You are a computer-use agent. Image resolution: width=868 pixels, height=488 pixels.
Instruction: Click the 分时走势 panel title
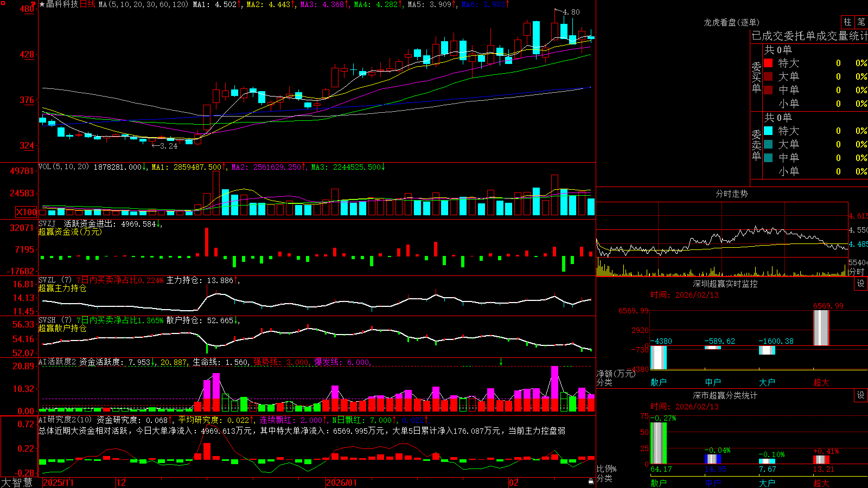coord(731,194)
